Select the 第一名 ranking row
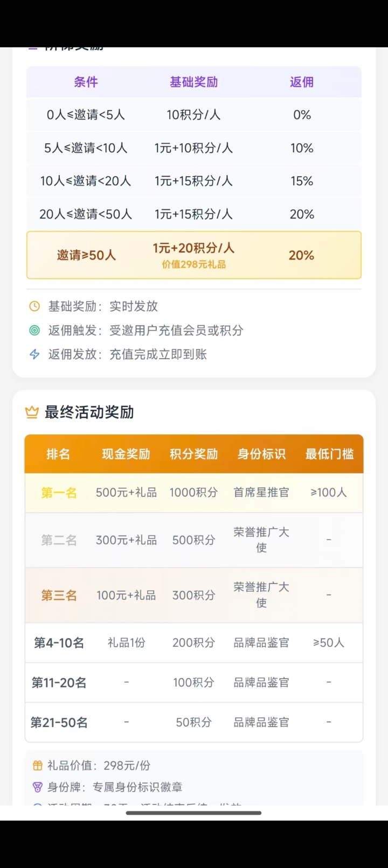This screenshot has width=388, height=868. click(194, 493)
